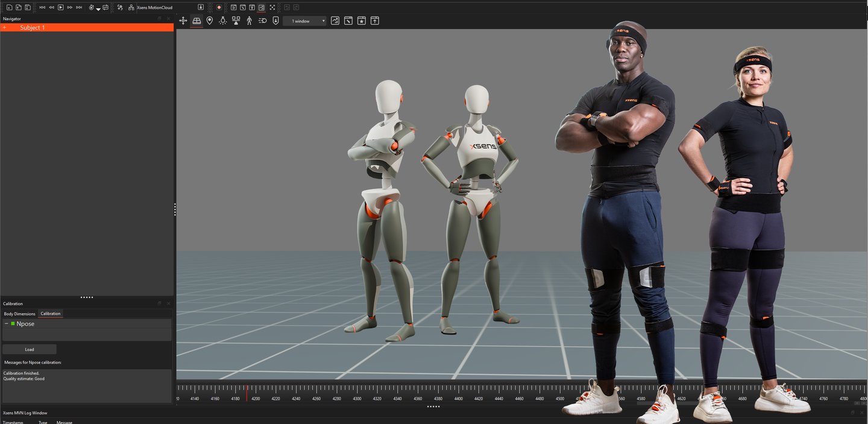Click the window with up-arrow icon

(252, 7)
